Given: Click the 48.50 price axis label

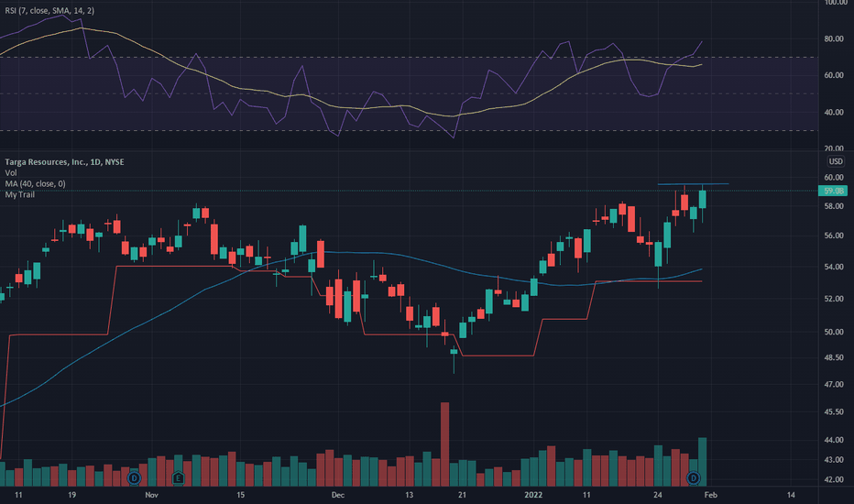Looking at the screenshot, I should pyautogui.click(x=833, y=357).
